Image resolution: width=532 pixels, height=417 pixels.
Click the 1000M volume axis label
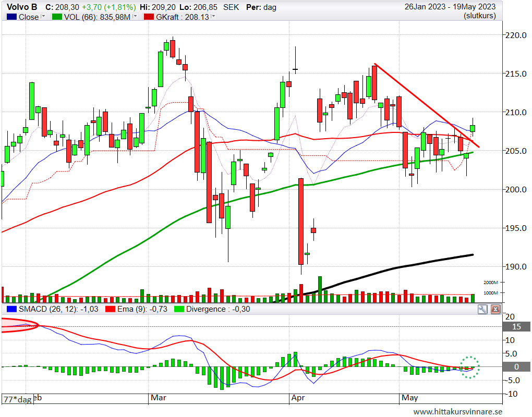coord(491,293)
